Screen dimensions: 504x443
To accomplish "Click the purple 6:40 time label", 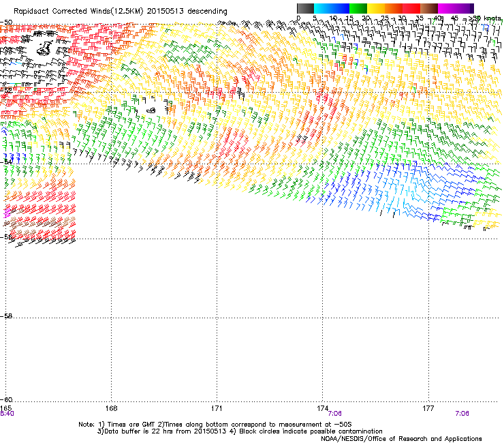I will 7,414.
